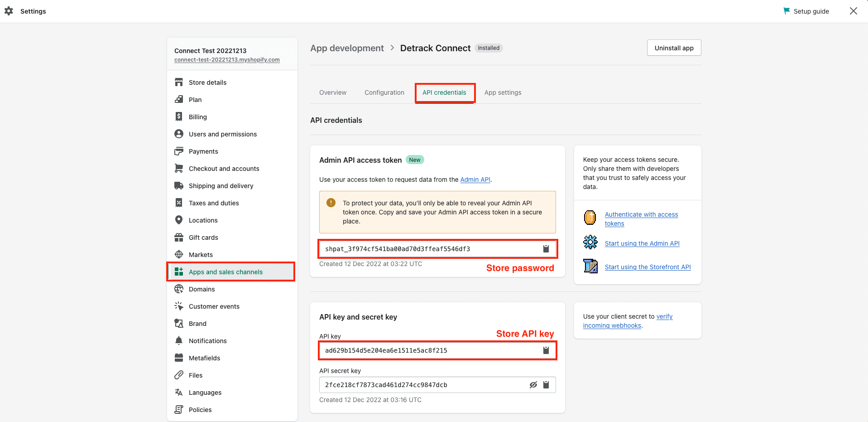Image resolution: width=868 pixels, height=422 pixels.
Task: Click the Users and permissions person icon
Action: (179, 134)
